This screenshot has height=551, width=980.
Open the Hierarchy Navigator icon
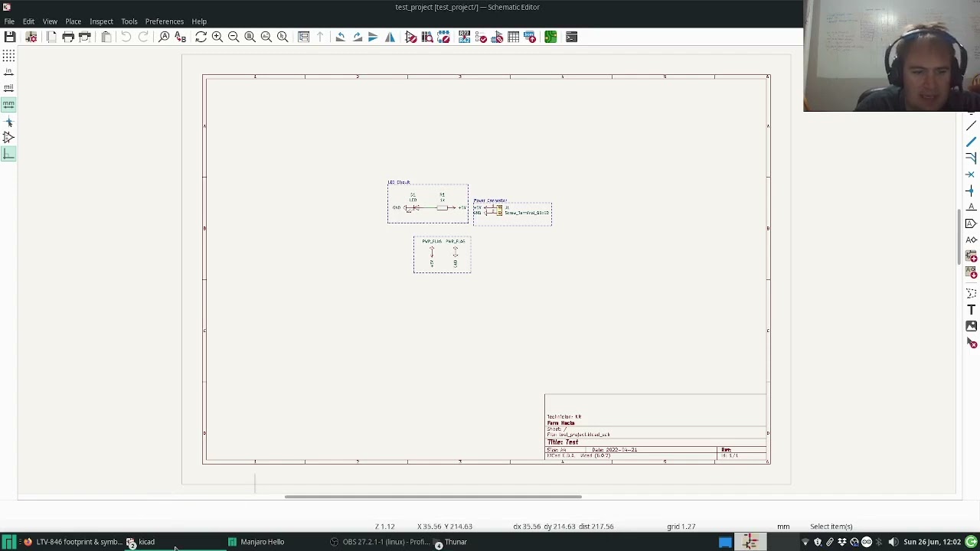(304, 37)
